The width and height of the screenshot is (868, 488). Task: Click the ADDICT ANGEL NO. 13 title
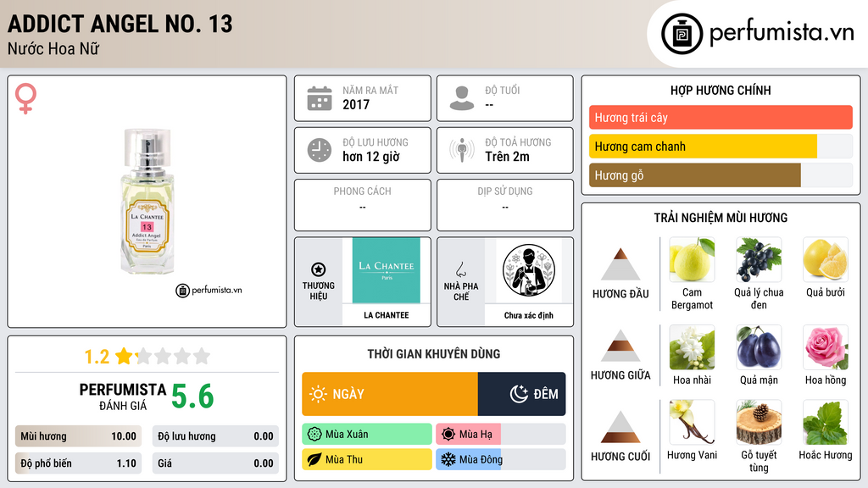120,24
